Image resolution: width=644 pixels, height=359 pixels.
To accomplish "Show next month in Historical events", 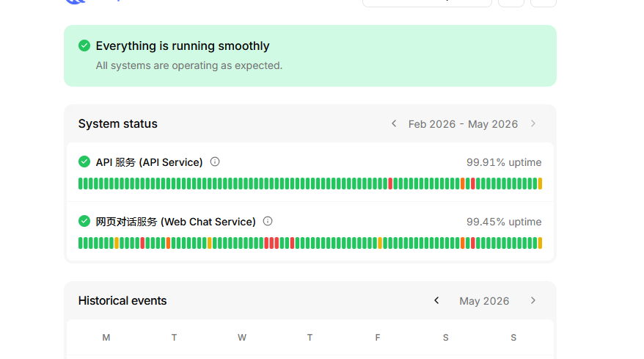I will tap(533, 300).
